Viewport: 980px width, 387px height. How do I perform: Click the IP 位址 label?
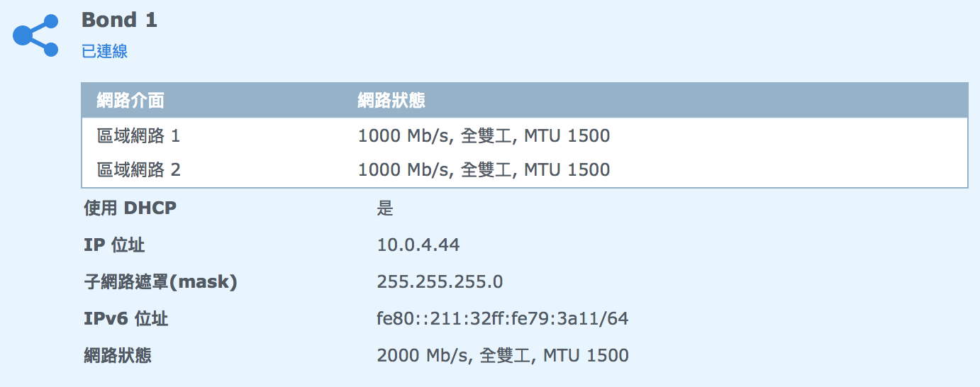pos(114,245)
